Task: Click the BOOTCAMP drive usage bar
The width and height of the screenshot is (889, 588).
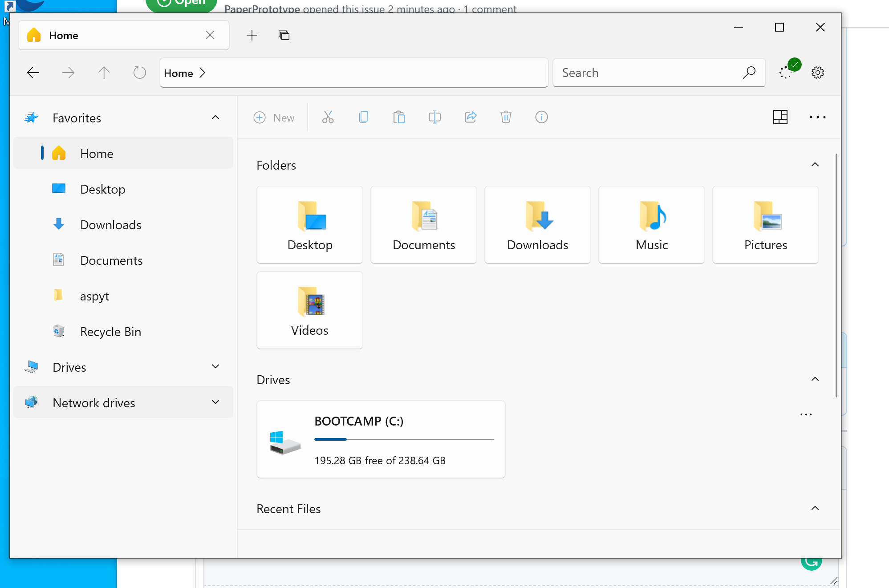Action: 404,439
